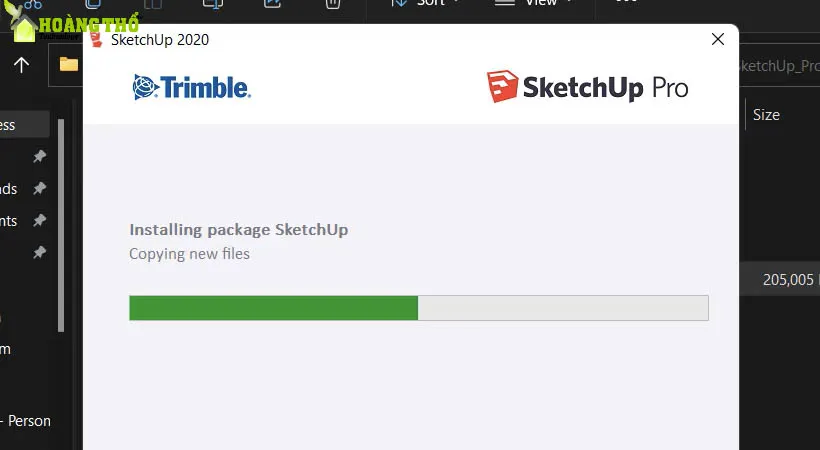Image resolution: width=820 pixels, height=450 pixels.
Task: Click the pin icon beside Documents
Action: [x=39, y=220]
